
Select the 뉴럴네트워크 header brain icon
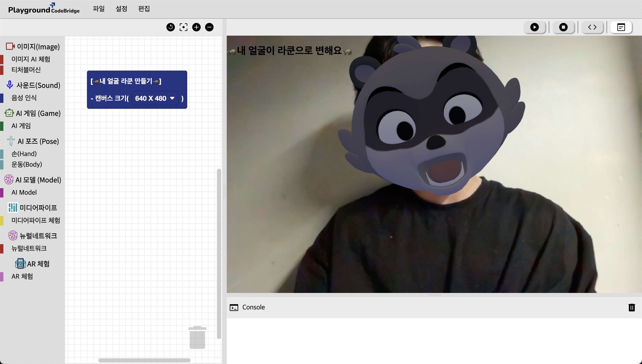13,235
